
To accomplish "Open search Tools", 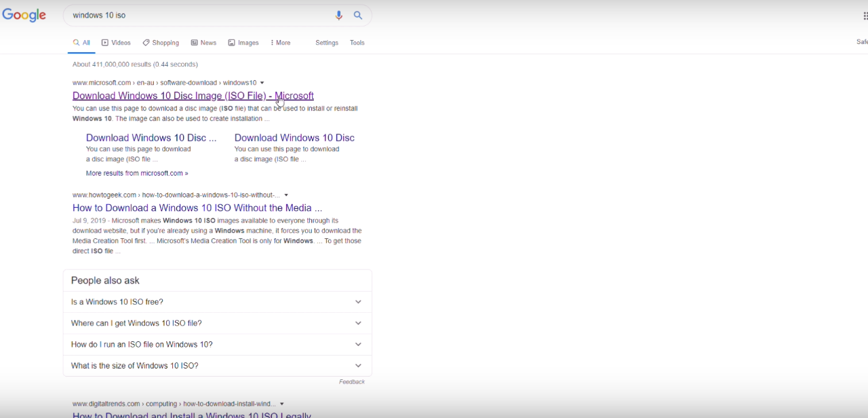I will click(x=357, y=43).
